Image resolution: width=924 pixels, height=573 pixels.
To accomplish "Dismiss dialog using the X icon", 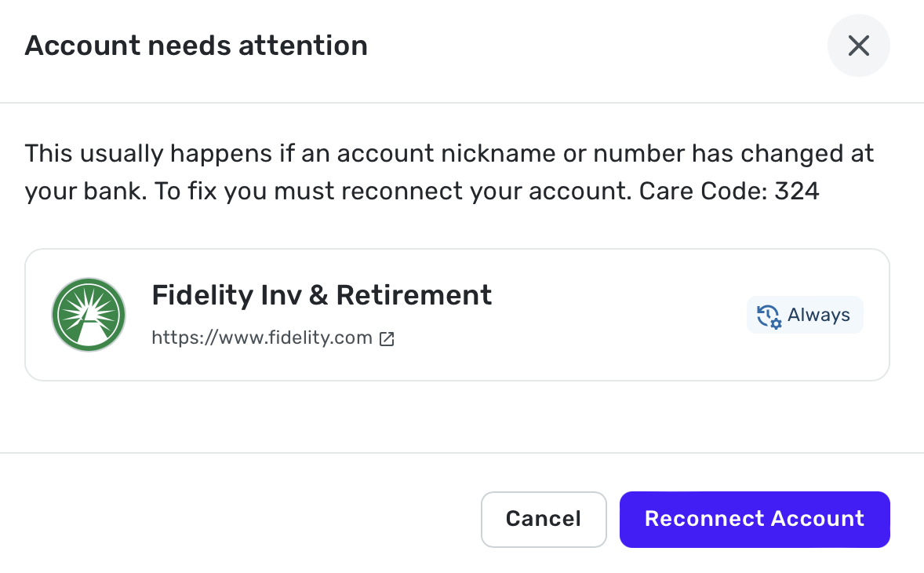I will click(x=859, y=46).
